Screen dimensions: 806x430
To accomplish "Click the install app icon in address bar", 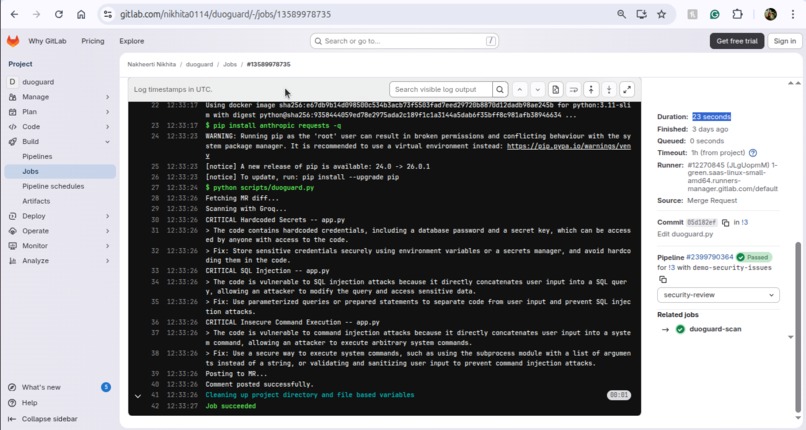I will [642, 14].
